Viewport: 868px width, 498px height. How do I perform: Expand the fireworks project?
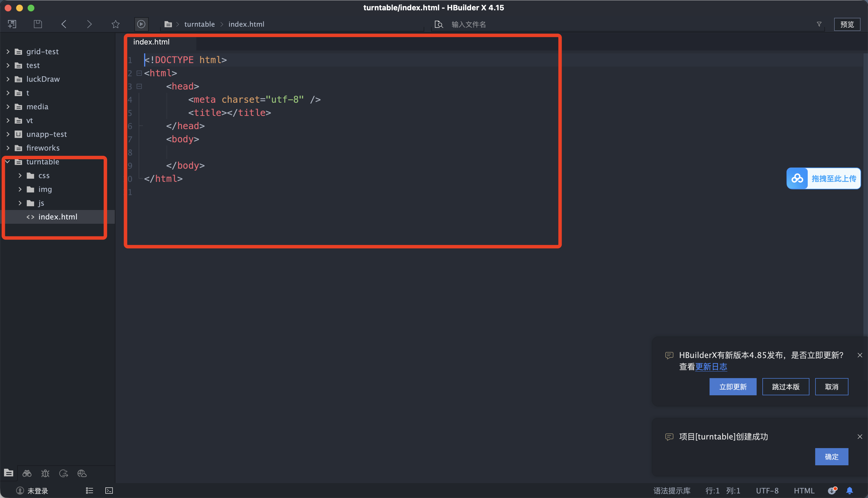tap(7, 148)
